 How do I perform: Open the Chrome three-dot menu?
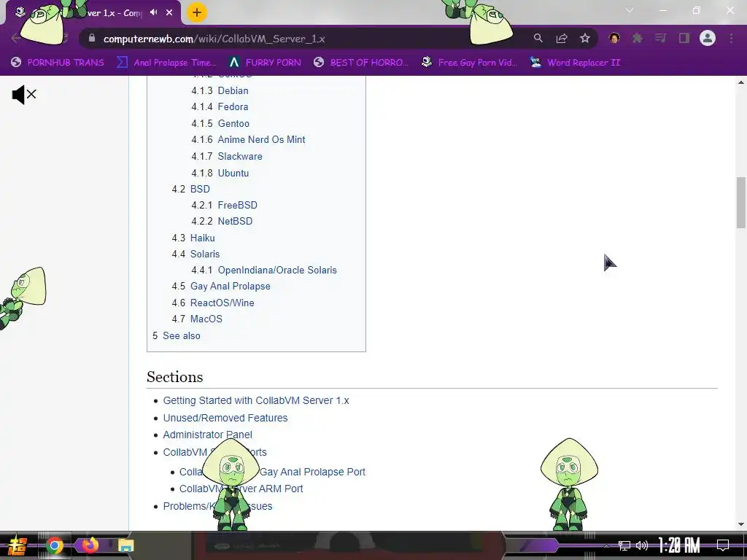click(x=731, y=38)
